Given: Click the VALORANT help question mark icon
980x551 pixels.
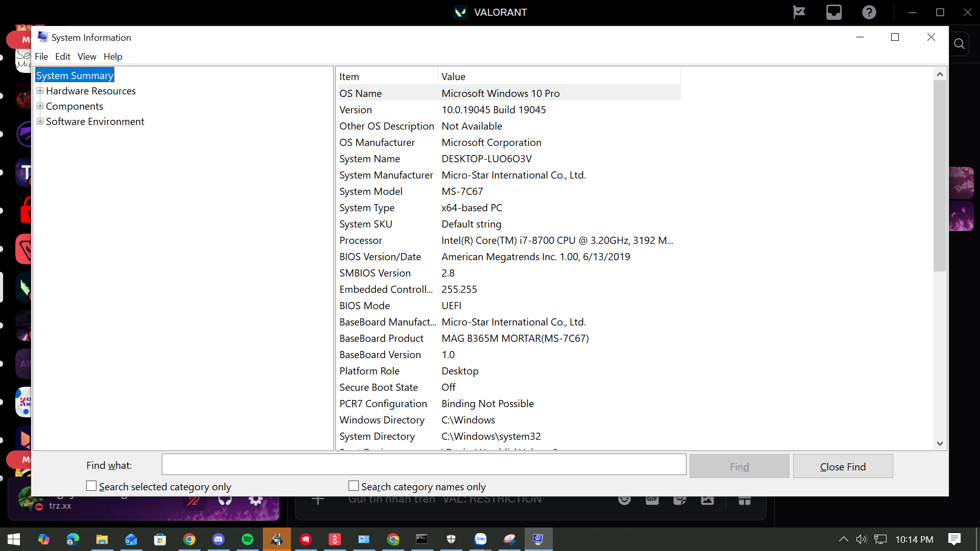Looking at the screenshot, I should pos(869,12).
